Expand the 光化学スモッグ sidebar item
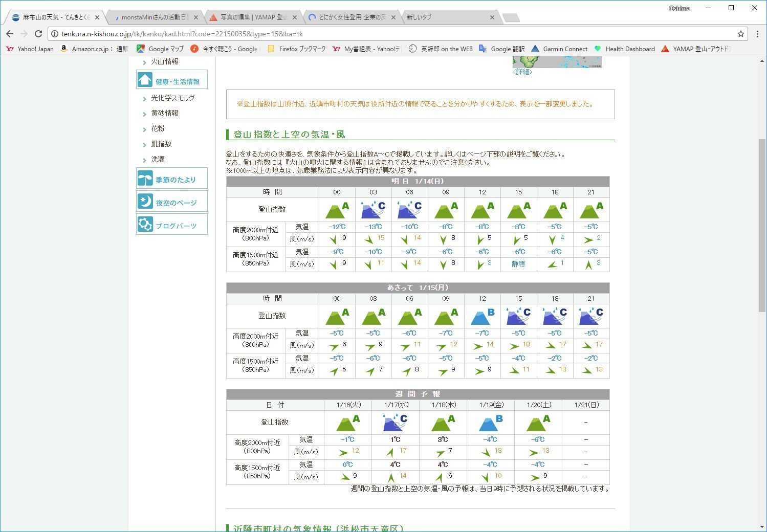 click(x=145, y=99)
